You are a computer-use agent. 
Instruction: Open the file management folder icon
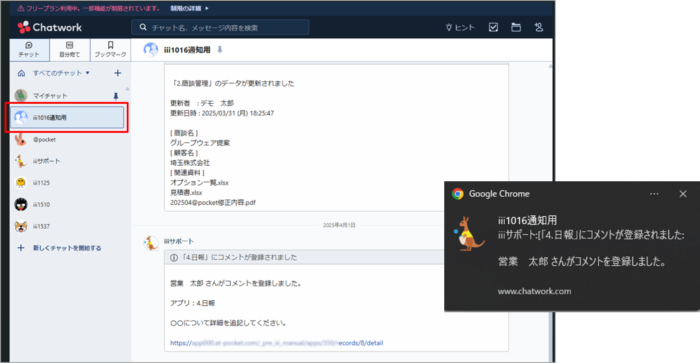click(516, 27)
